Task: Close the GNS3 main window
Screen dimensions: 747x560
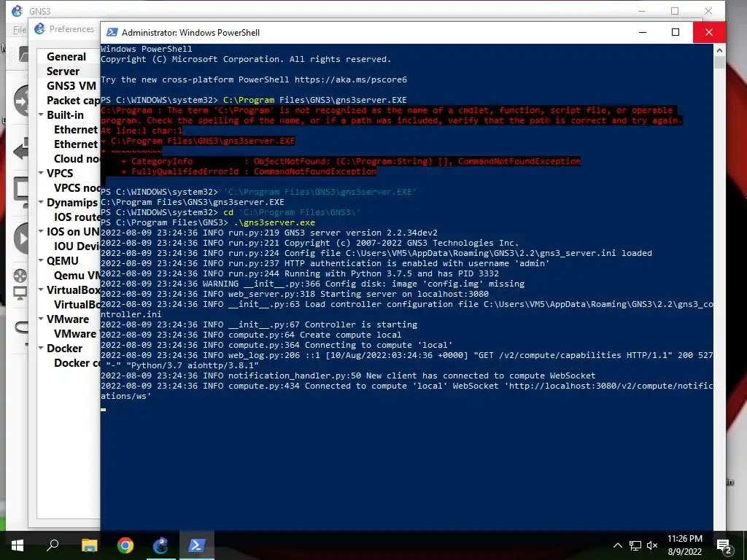Action: (x=708, y=11)
